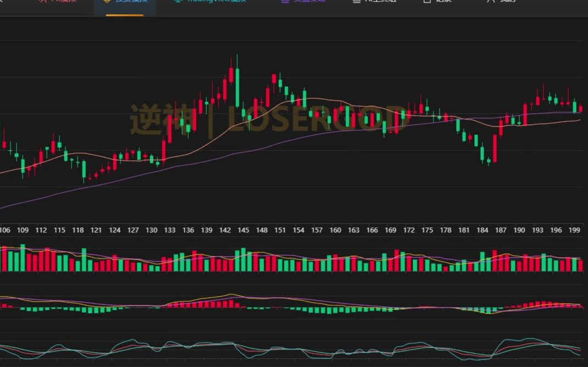588x367 pixels.
Task: Click the x-axis label 133
Action: tap(169, 230)
